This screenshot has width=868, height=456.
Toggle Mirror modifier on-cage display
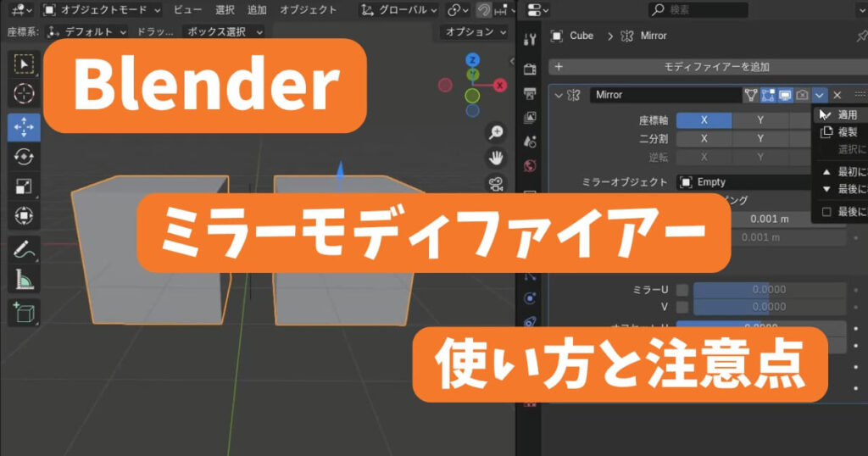click(751, 95)
